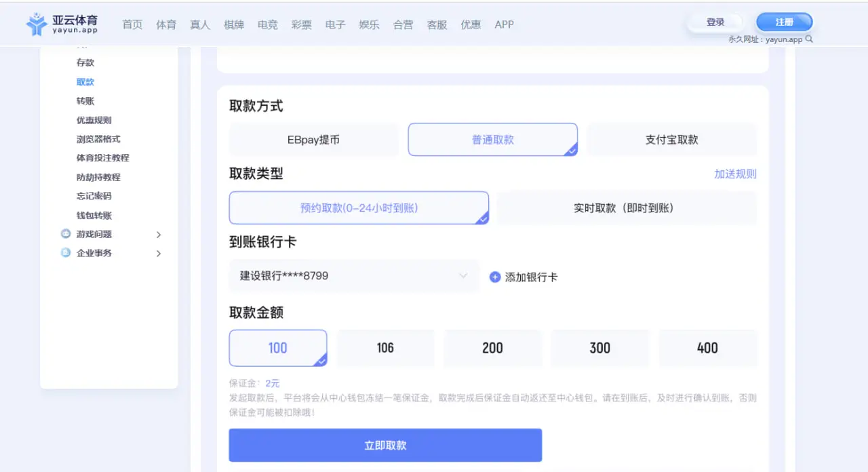Select EBpay提币 withdrawal method
Screen dimensions: 868x472
314,140
